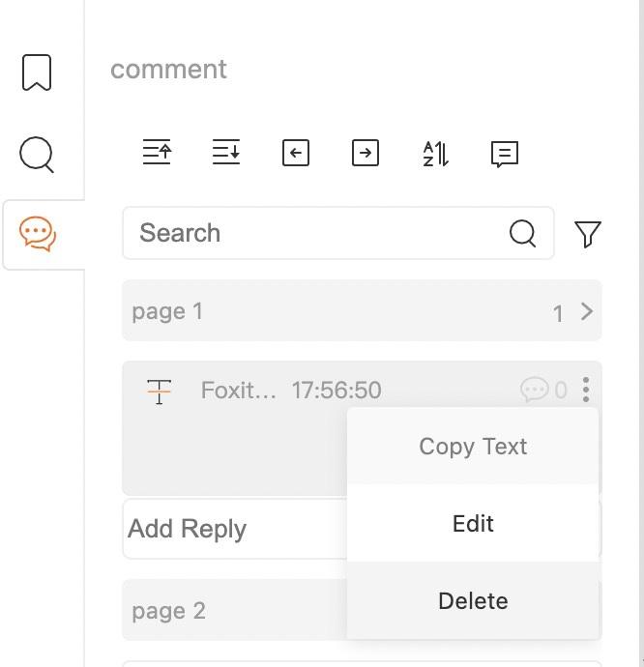Click the collapse all comments icon
The width and height of the screenshot is (644, 667).
[226, 152]
